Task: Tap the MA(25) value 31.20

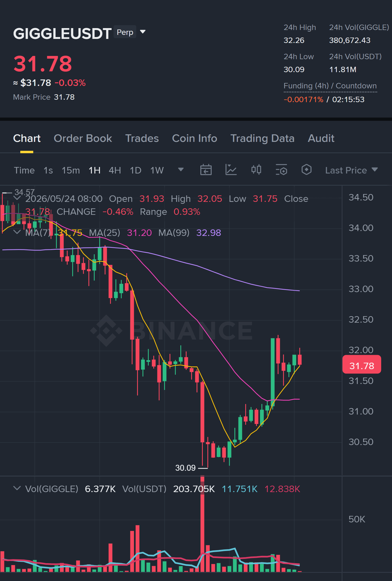Action: [x=139, y=233]
